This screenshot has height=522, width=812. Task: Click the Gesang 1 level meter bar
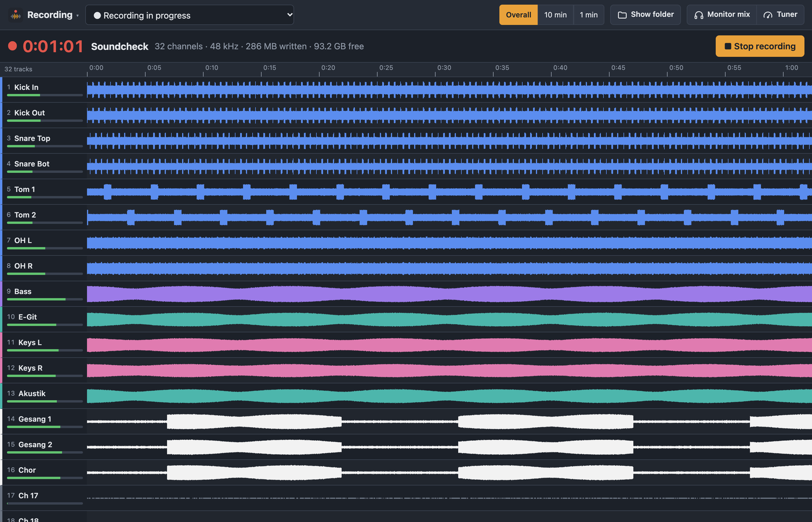[45, 427]
